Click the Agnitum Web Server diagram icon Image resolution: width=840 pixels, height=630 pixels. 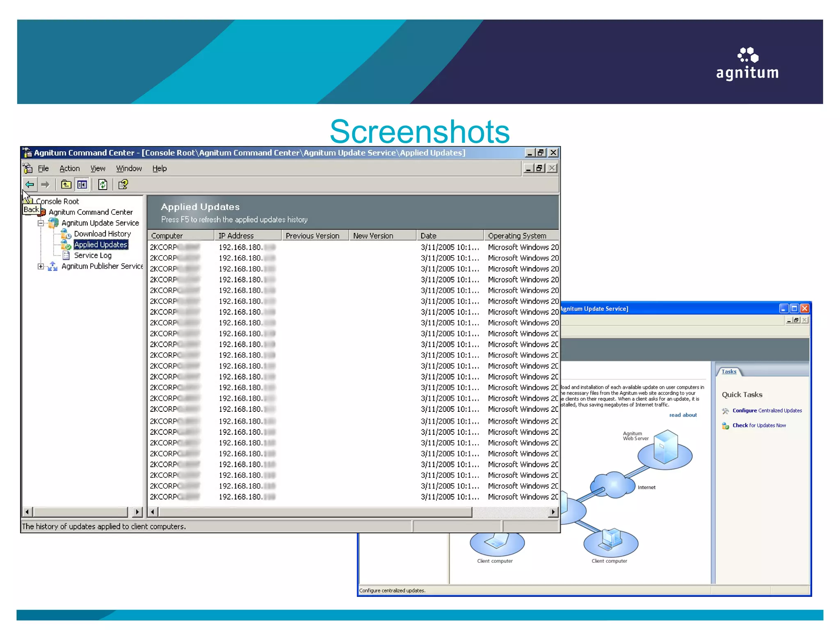665,449
